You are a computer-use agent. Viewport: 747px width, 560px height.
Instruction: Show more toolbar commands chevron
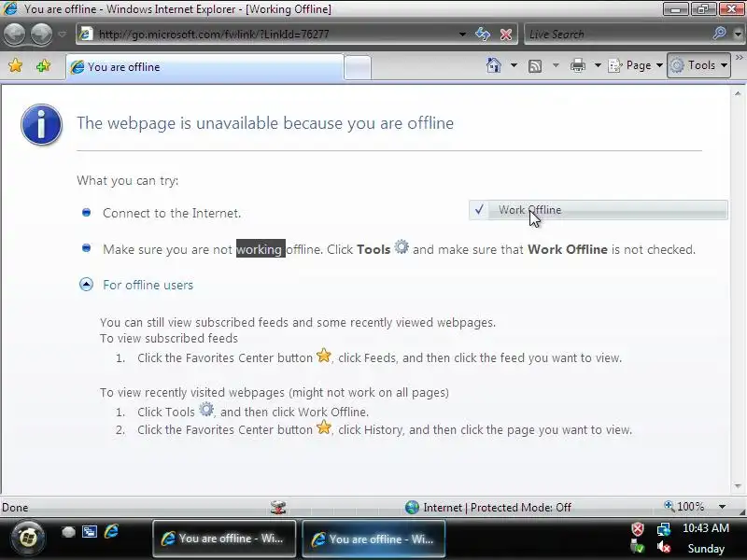740,58
